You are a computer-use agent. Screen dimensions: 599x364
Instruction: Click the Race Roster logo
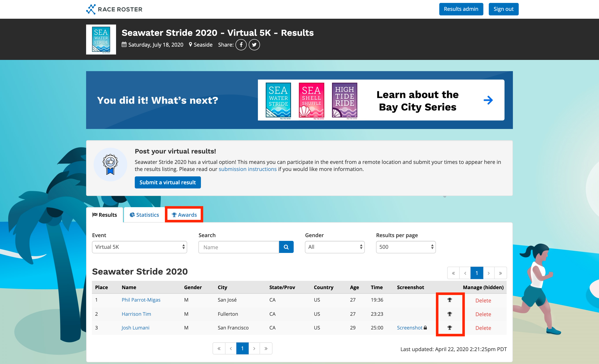click(114, 9)
